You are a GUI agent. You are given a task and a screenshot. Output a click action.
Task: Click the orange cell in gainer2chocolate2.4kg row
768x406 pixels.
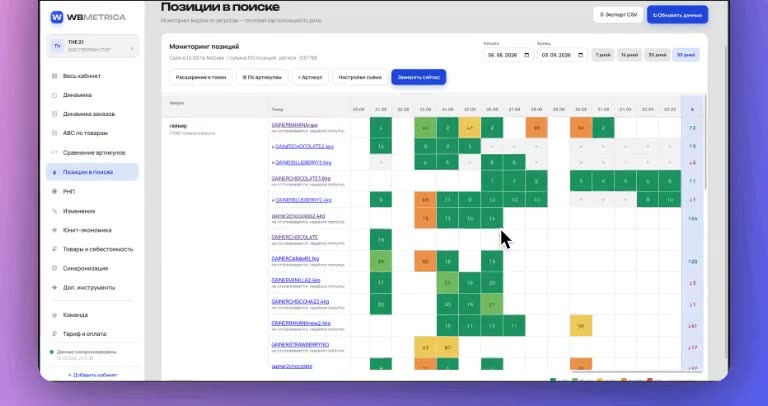pyautogui.click(x=425, y=218)
